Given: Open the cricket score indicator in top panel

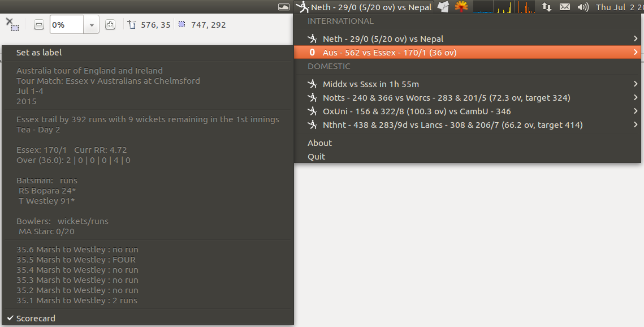Looking at the screenshot, I should [364, 7].
